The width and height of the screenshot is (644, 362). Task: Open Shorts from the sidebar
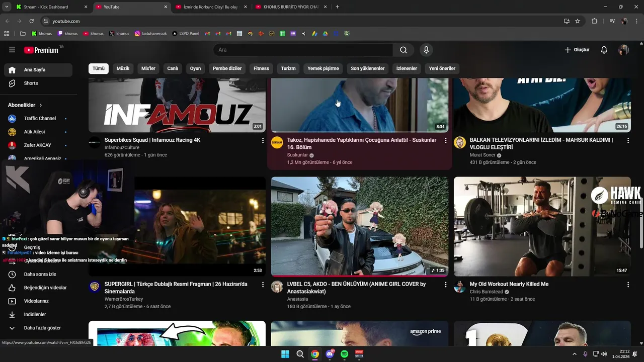38,83
